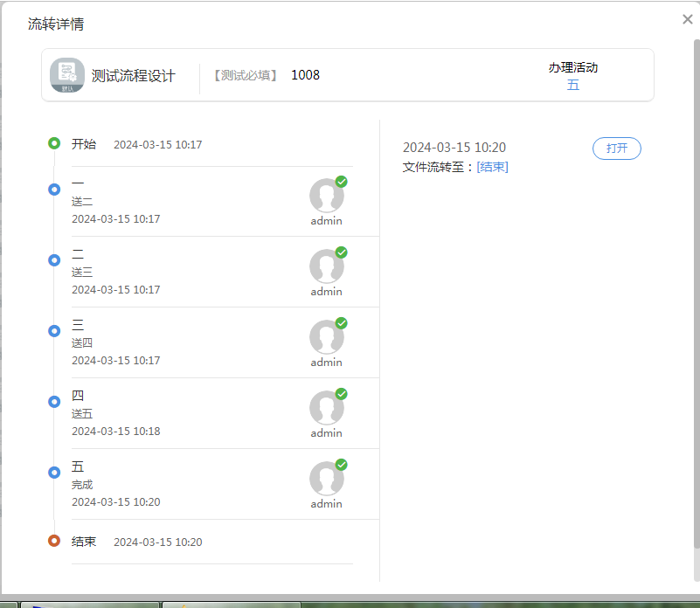Click the timestamp 2024-03-15 10:18
This screenshot has height=608, width=700.
click(x=116, y=432)
